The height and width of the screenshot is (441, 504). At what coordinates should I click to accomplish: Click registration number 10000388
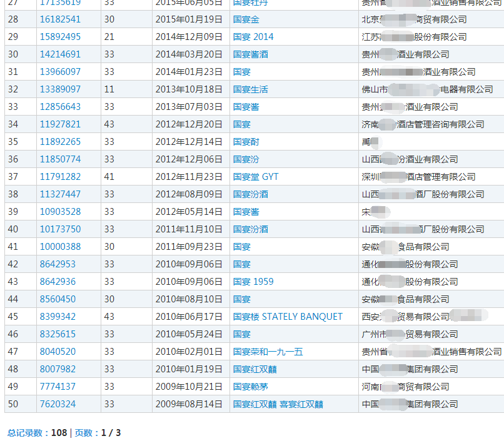[60, 247]
